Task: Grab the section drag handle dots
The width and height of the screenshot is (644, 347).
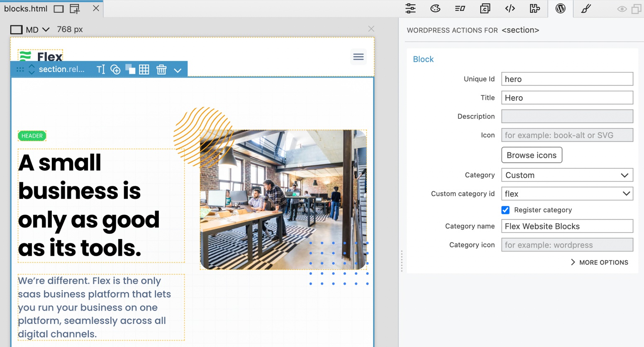Action: coord(20,69)
